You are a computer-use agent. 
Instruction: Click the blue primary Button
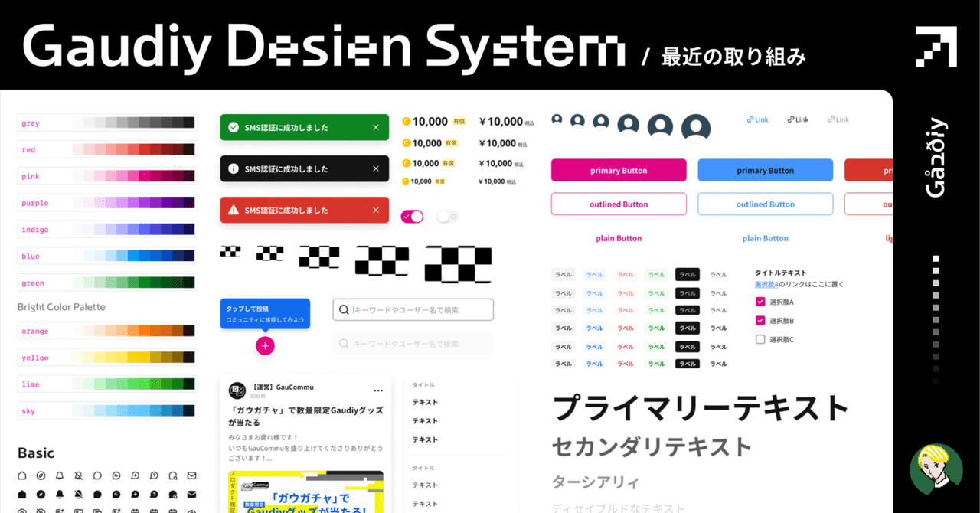click(x=766, y=170)
